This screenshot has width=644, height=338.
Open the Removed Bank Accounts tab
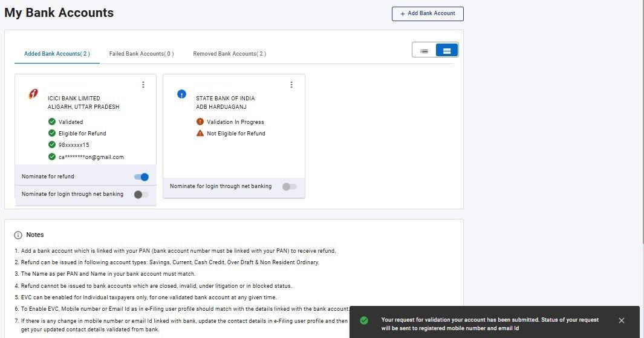click(x=229, y=54)
